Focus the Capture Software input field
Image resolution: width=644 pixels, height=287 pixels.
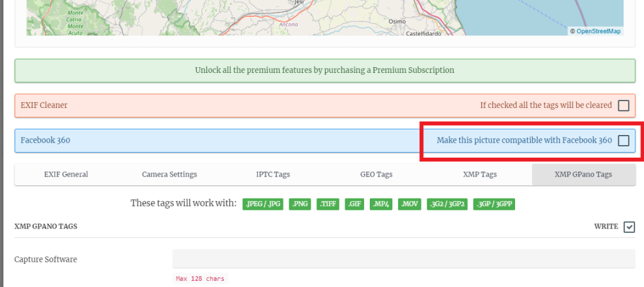click(x=404, y=259)
